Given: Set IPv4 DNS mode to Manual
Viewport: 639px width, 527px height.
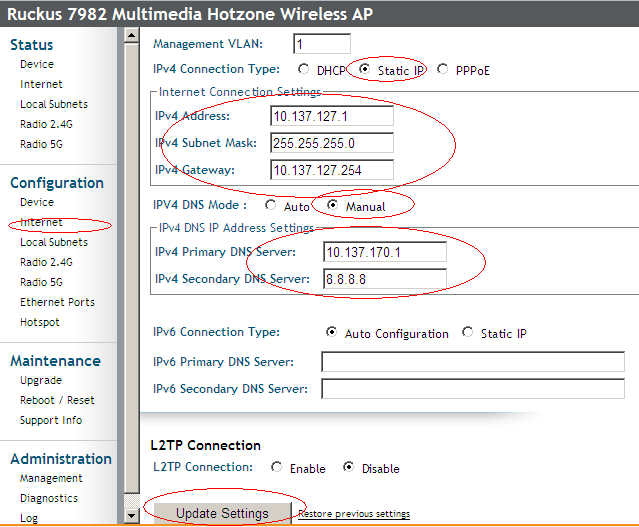Looking at the screenshot, I should (333, 205).
